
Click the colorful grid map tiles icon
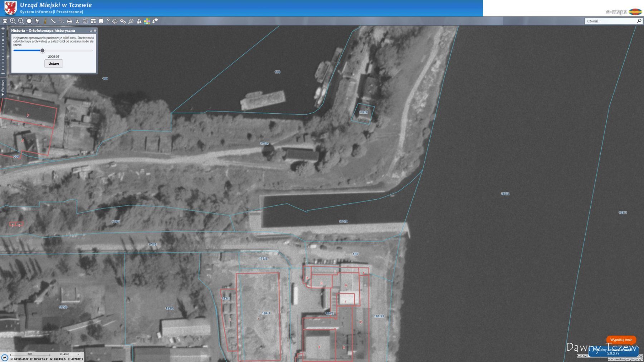coord(147,21)
